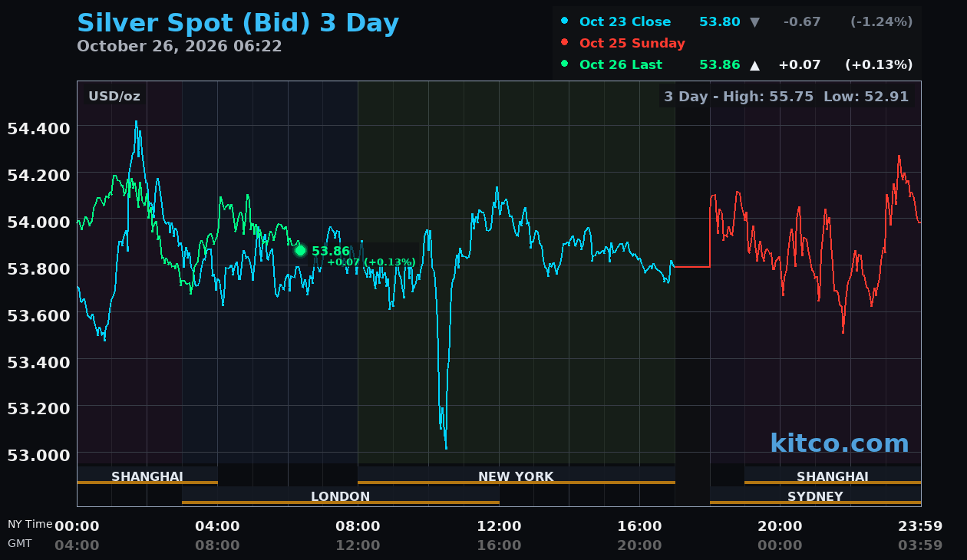The width and height of the screenshot is (967, 560).
Task: Click the green current price marker dot
Action: point(300,250)
